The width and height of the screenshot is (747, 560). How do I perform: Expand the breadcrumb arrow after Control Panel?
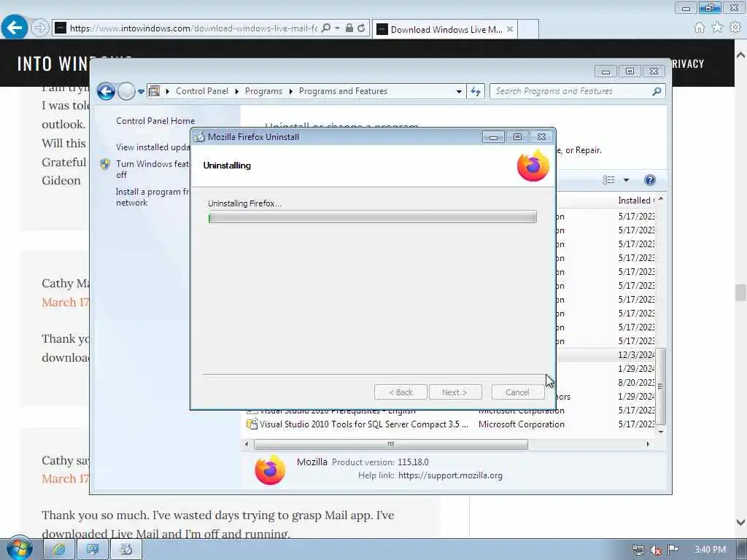tap(236, 91)
